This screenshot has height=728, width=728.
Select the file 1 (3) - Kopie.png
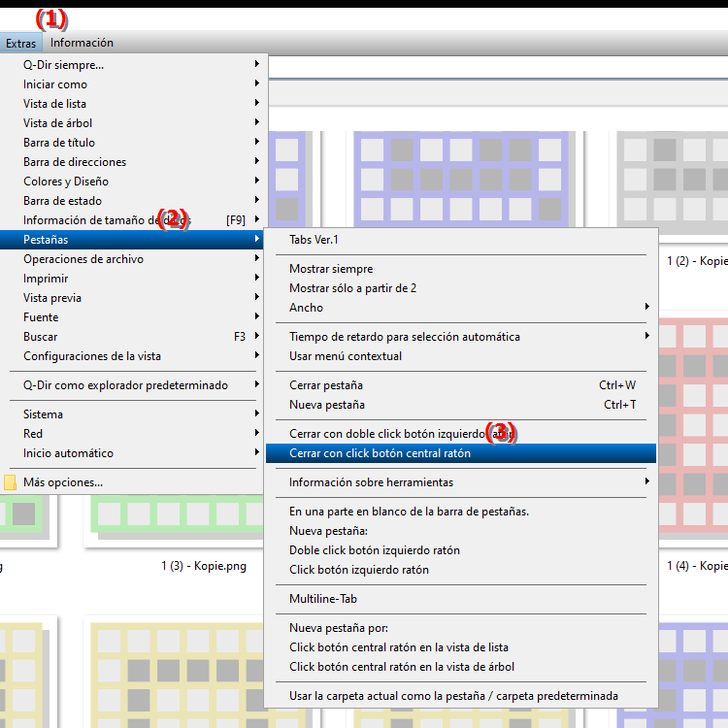[x=204, y=566]
